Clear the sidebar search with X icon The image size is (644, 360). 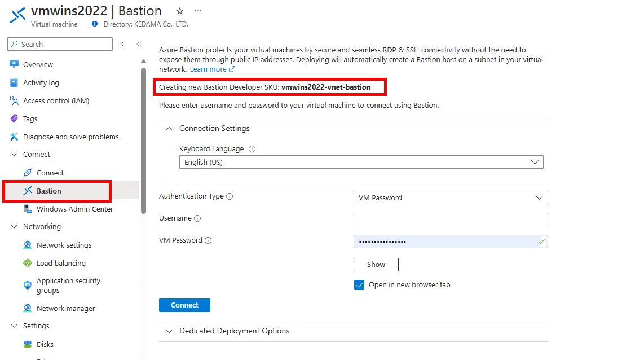point(122,44)
